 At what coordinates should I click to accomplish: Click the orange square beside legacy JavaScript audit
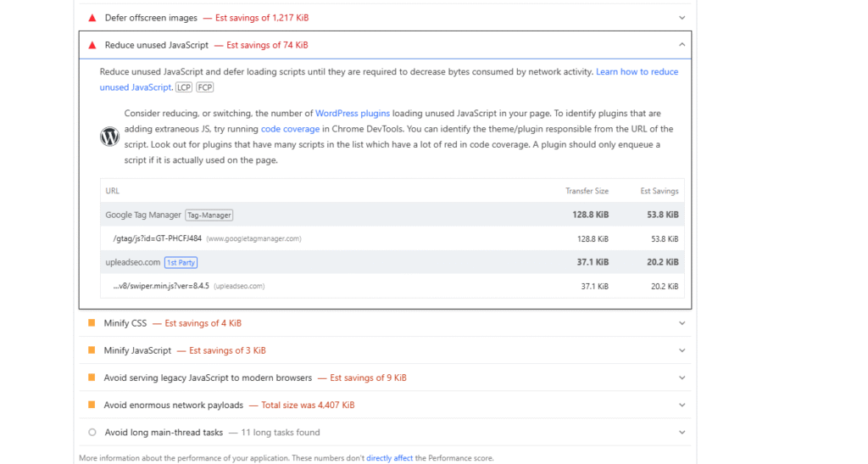click(x=92, y=377)
